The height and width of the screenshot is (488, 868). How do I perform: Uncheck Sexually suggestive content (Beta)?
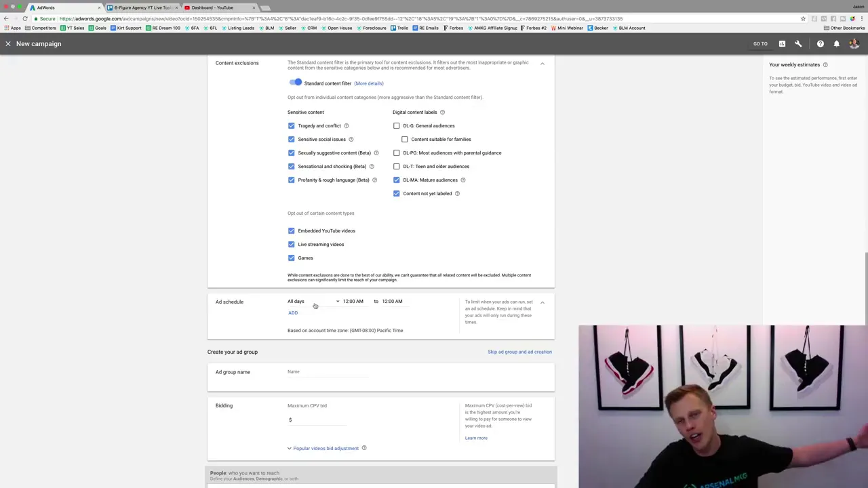(x=292, y=152)
